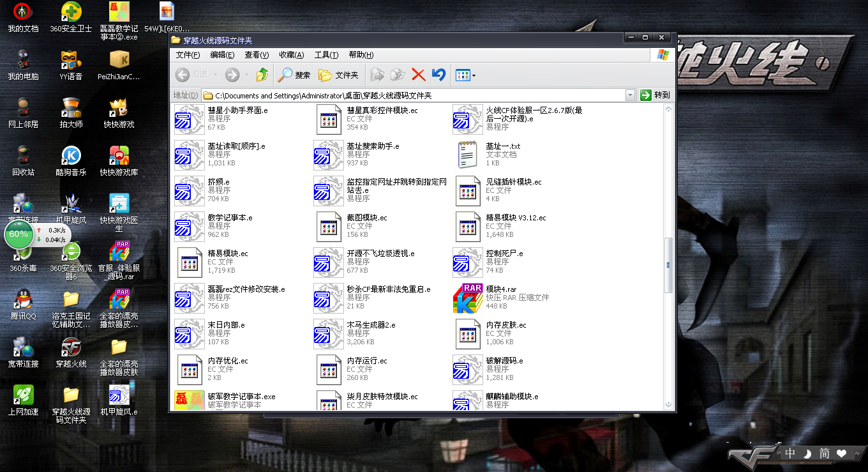Select the 木马生成器2.e file
868x472 pixels.
pyautogui.click(x=355, y=333)
